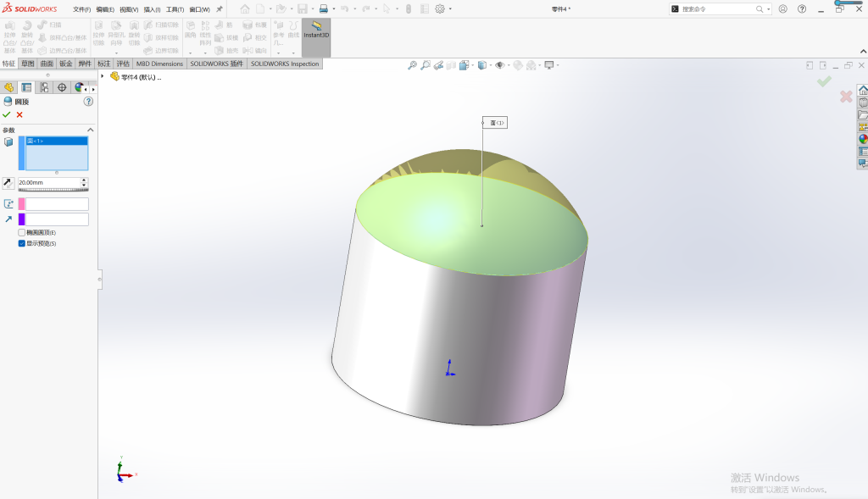Image resolution: width=868 pixels, height=499 pixels.
Task: Open the FeatureManager design tree tab
Action: (x=8, y=87)
